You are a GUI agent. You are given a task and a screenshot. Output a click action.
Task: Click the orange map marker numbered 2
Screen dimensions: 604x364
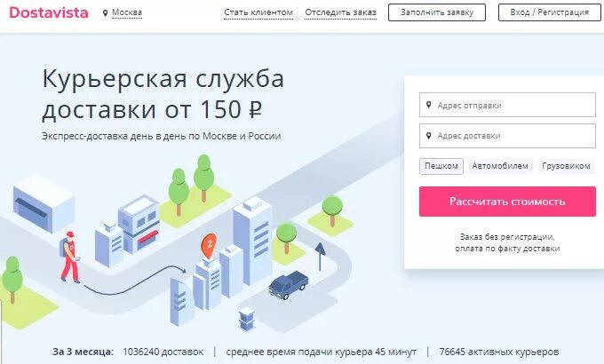tap(209, 246)
